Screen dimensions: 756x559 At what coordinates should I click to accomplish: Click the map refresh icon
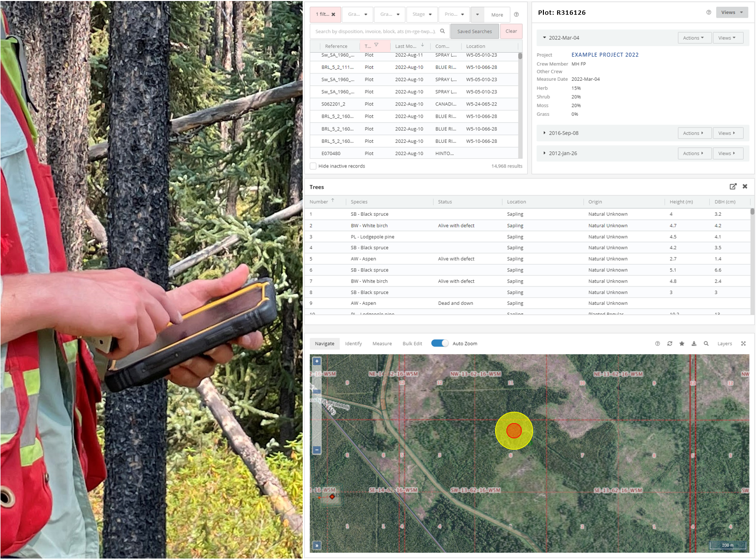(669, 344)
